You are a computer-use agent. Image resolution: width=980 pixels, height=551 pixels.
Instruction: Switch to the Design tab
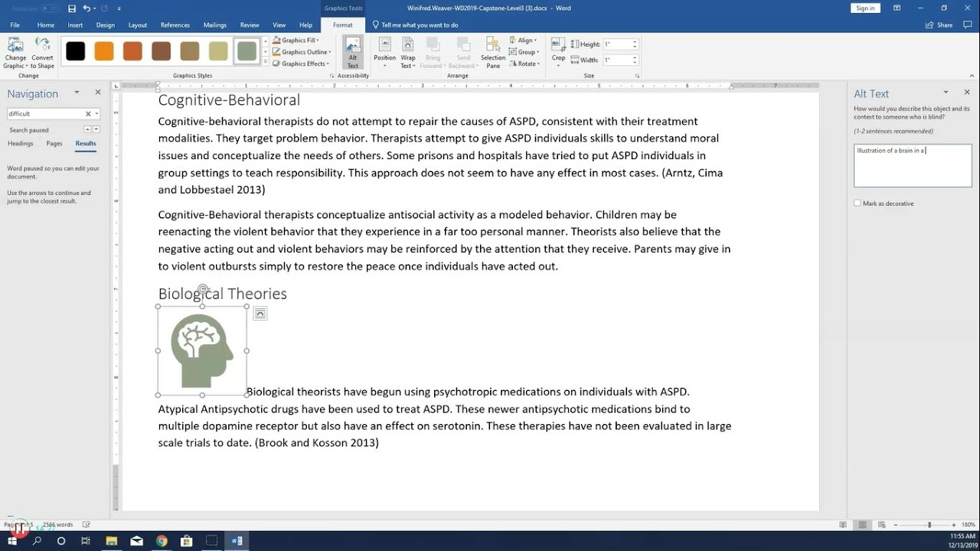pos(105,25)
